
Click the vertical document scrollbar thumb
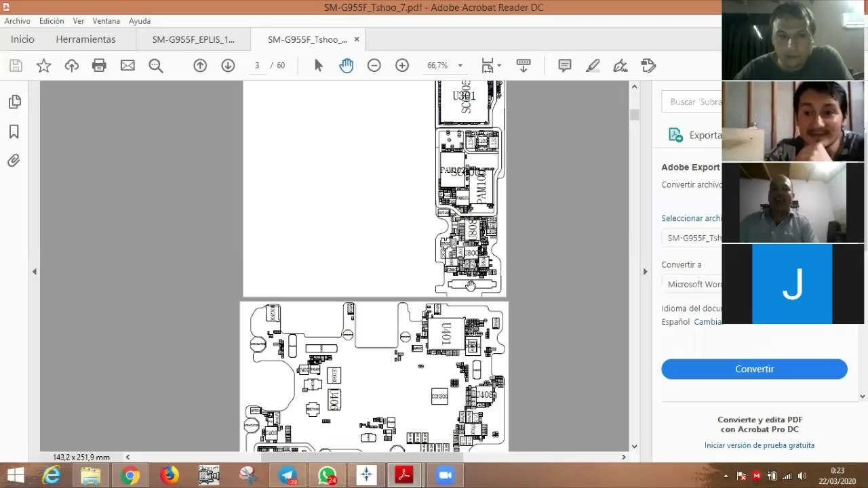point(635,115)
